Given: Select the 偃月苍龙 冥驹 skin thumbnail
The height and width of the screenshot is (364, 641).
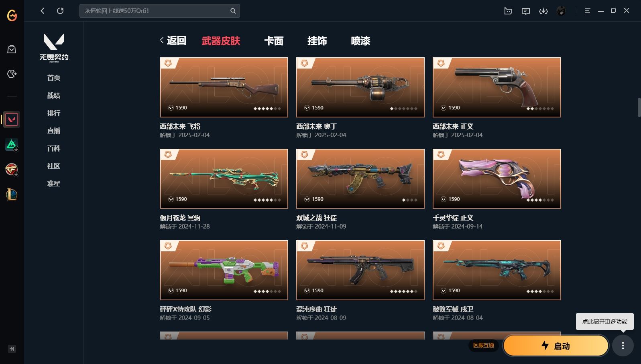Looking at the screenshot, I should 224,179.
